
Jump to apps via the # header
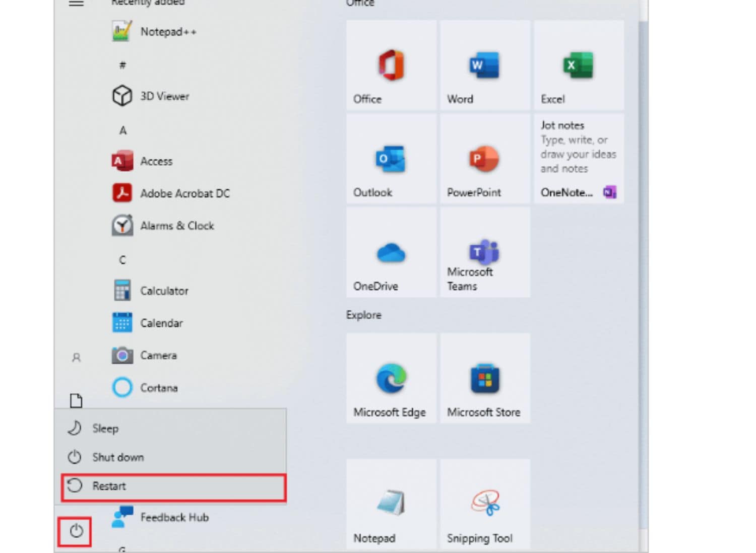122,65
